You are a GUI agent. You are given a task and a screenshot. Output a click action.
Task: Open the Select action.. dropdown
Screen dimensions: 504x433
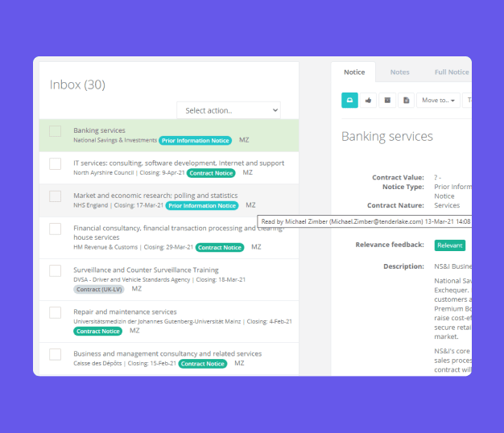point(229,110)
